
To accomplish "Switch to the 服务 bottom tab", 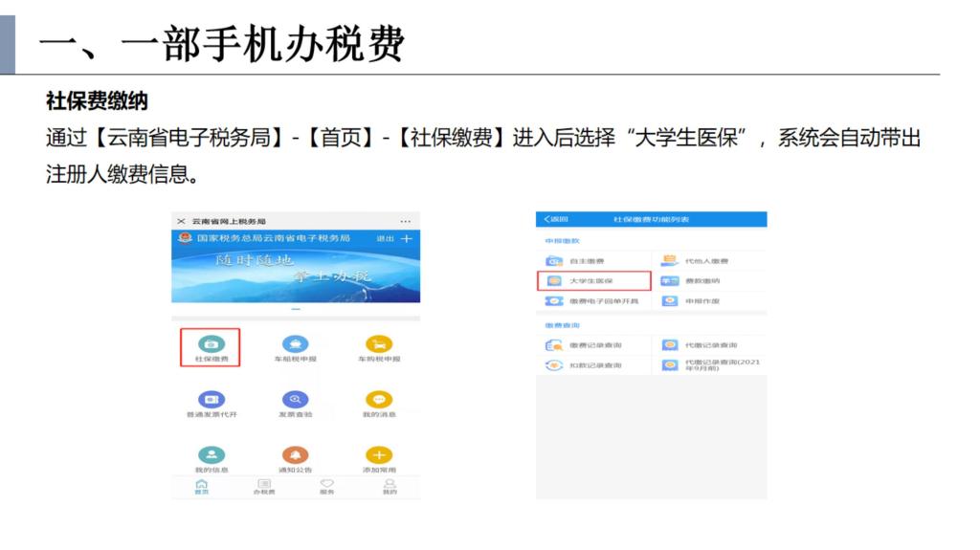I will 327,487.
